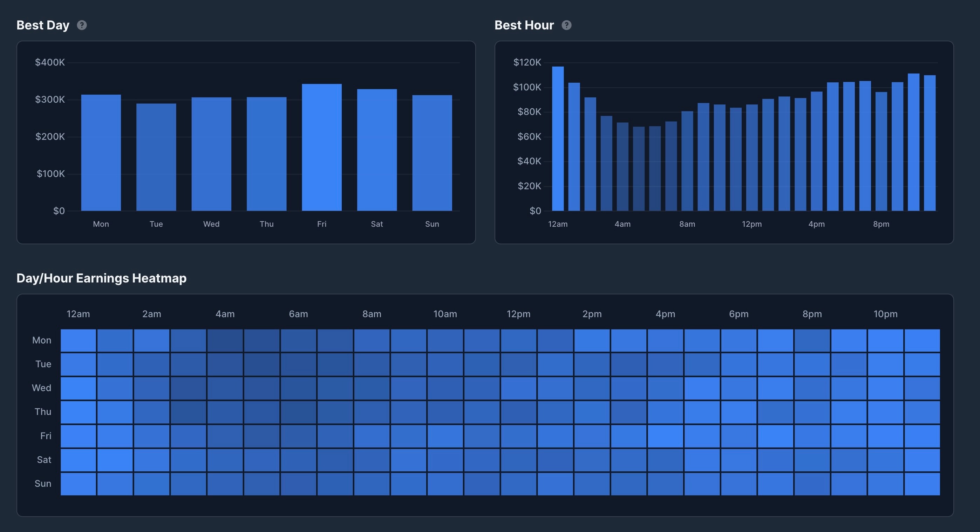Click the Sat 6pm heatmap cell

click(739, 460)
